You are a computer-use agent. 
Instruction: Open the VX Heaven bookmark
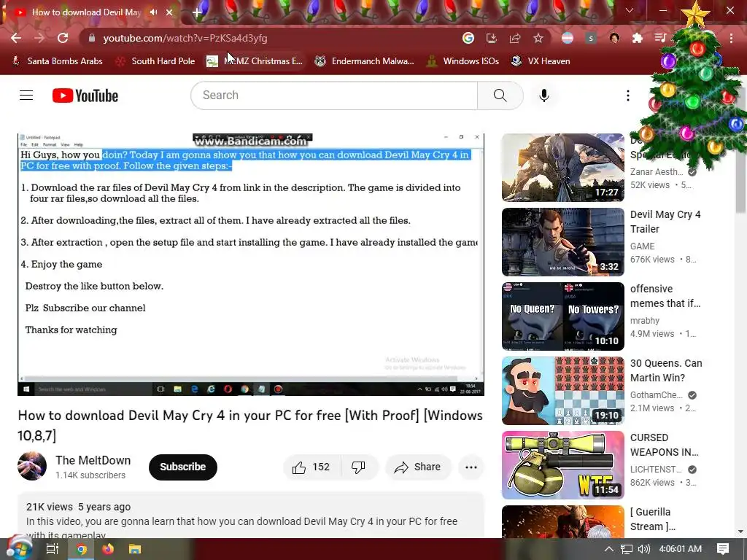541,61
